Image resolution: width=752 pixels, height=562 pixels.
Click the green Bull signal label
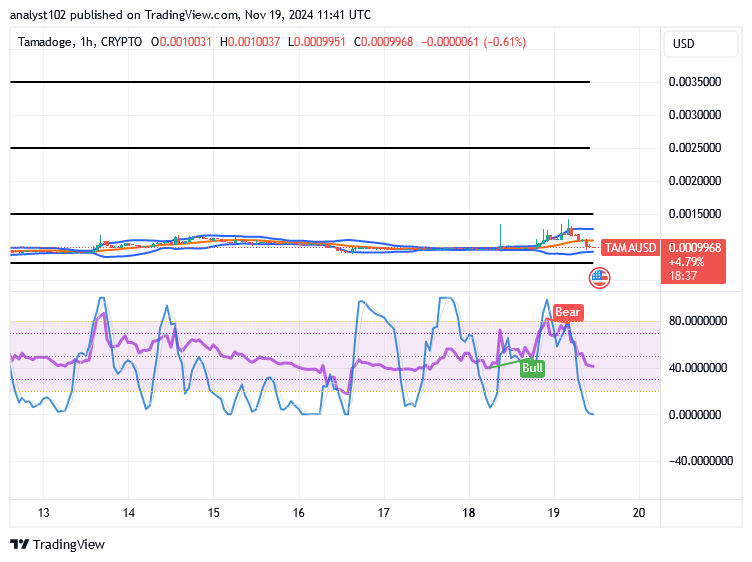(532, 368)
